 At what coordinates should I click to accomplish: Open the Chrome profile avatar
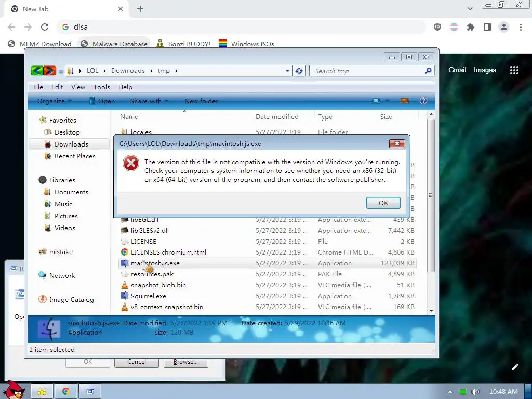pos(504,27)
